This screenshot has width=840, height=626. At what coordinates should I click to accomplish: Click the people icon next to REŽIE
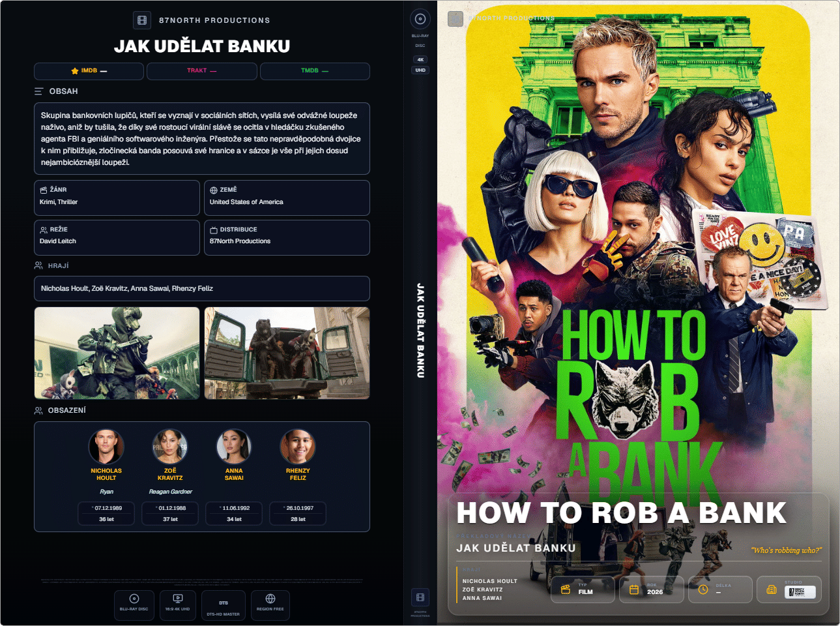[44, 230]
